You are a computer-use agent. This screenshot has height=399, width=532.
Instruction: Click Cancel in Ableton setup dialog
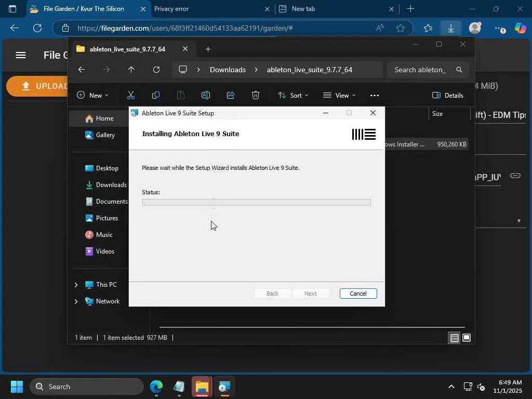[x=358, y=294]
